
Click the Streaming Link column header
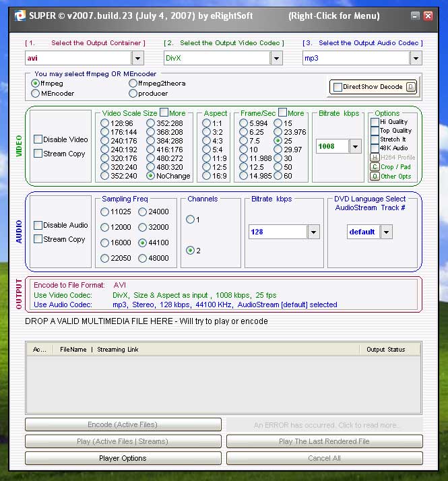117,350
